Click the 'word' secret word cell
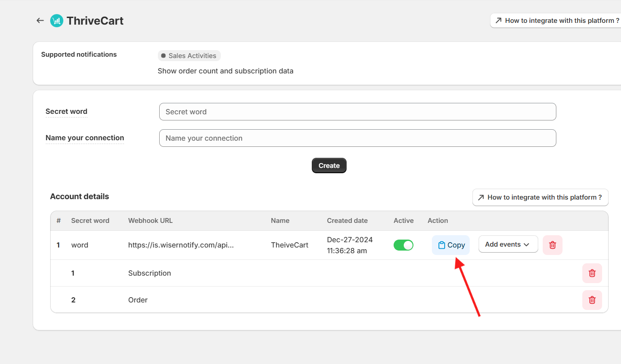The width and height of the screenshot is (621, 364). coord(80,245)
